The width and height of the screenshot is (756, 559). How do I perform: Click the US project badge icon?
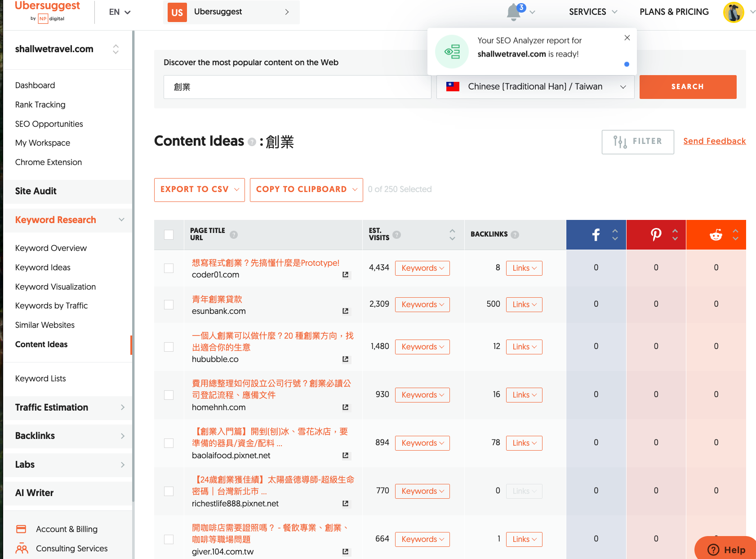click(177, 13)
